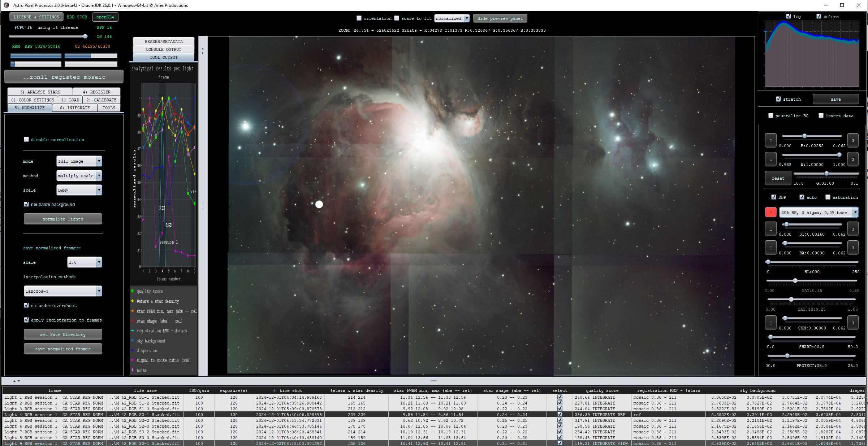The width and height of the screenshot is (868, 446).
Task: Click the 'normalize lights' button
Action: point(63,219)
